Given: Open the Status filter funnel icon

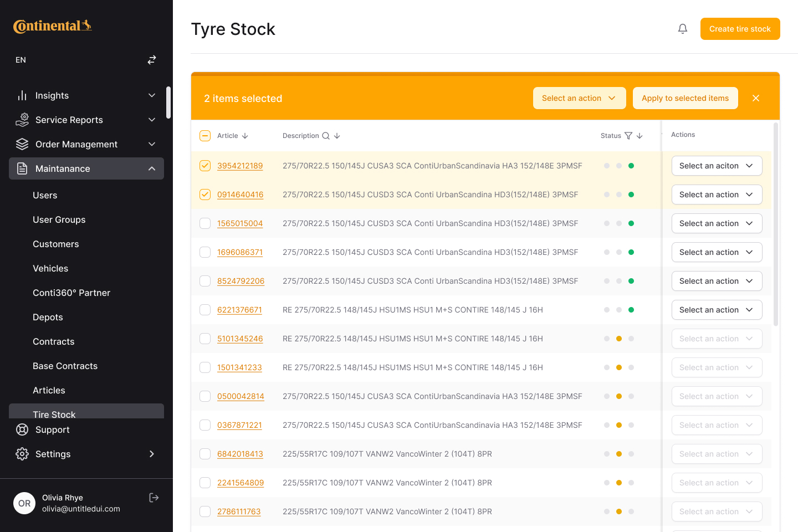Looking at the screenshot, I should tap(628, 136).
